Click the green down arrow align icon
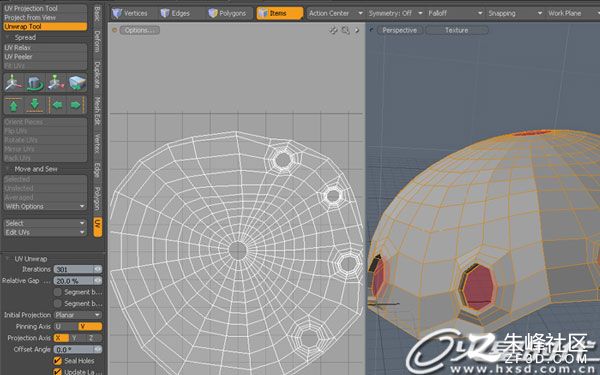Viewport: 600px width, 375px height. click(35, 105)
